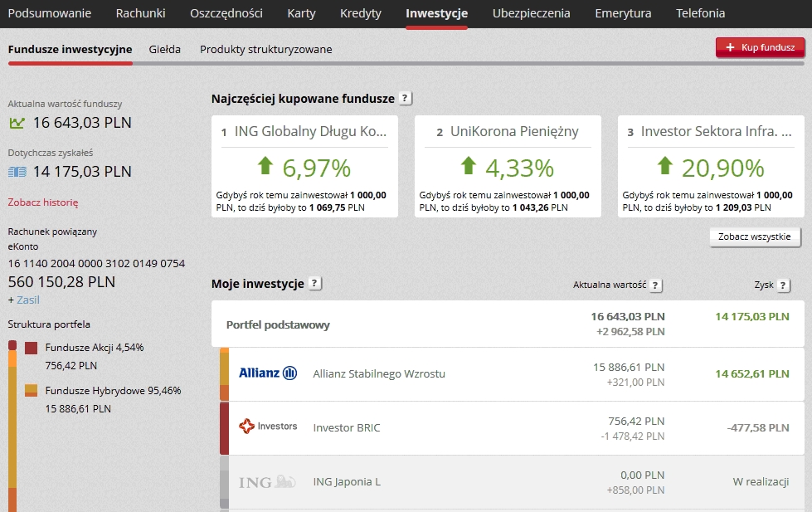This screenshot has height=512, width=812.
Task: Click the help icon beside Najczęściej kupowane fundusze
Action: (x=405, y=98)
